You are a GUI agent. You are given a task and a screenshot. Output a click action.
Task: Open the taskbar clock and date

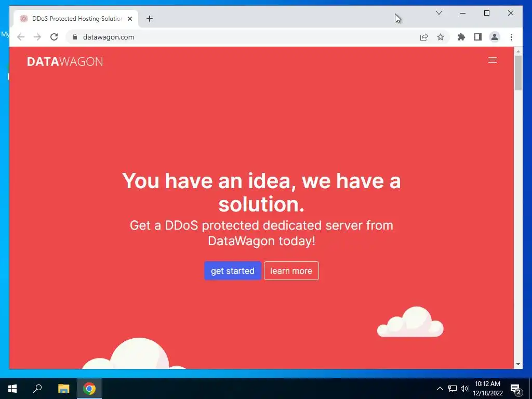[487, 389]
